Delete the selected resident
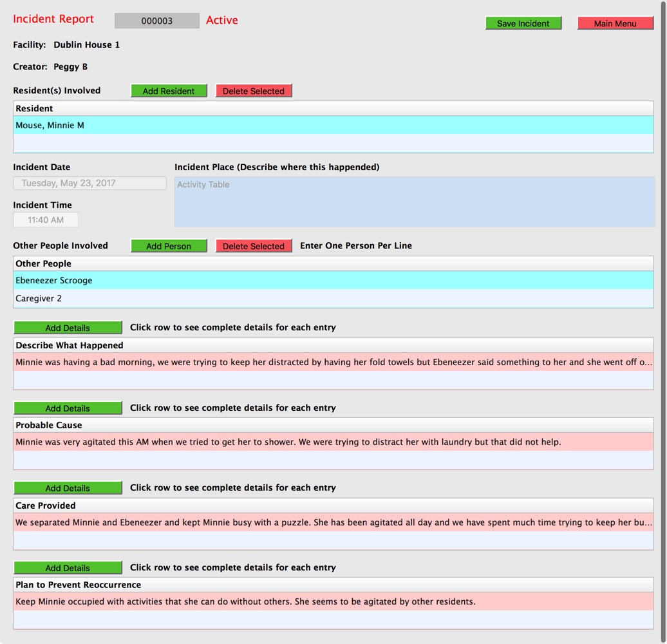 pyautogui.click(x=254, y=91)
